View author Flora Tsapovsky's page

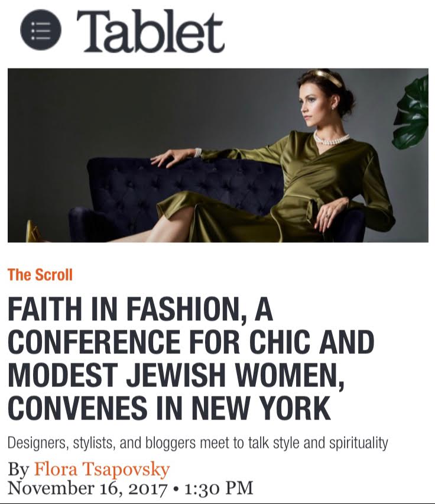point(102,469)
